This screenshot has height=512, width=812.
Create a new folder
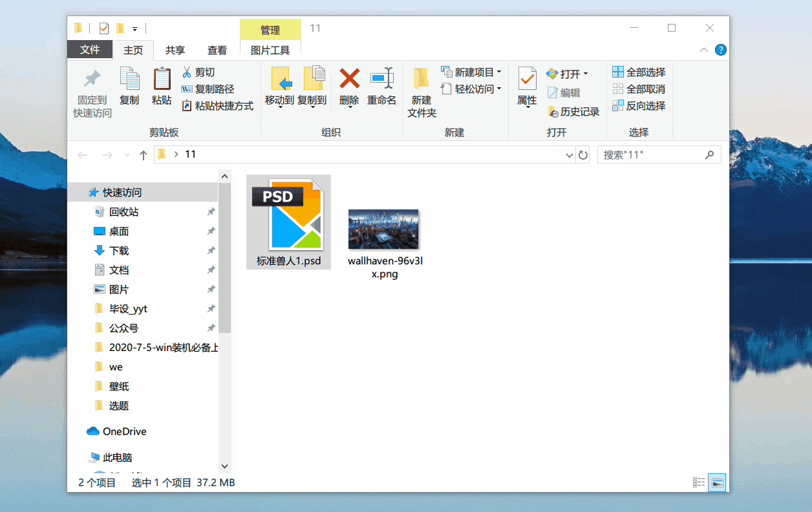point(422,91)
